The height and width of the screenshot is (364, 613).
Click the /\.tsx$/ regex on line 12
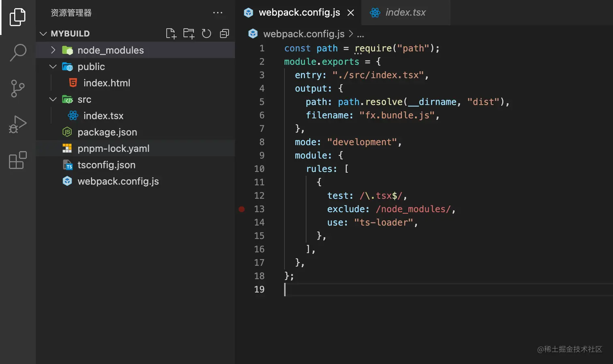tap(381, 196)
